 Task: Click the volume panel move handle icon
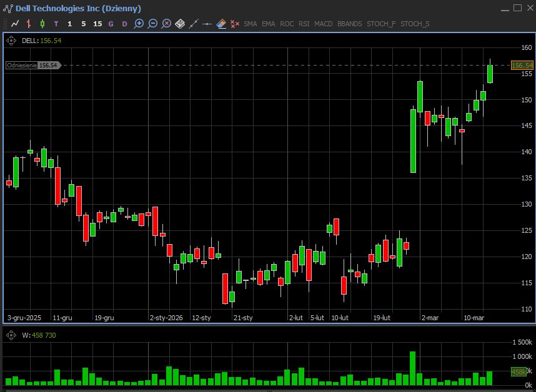point(11,335)
